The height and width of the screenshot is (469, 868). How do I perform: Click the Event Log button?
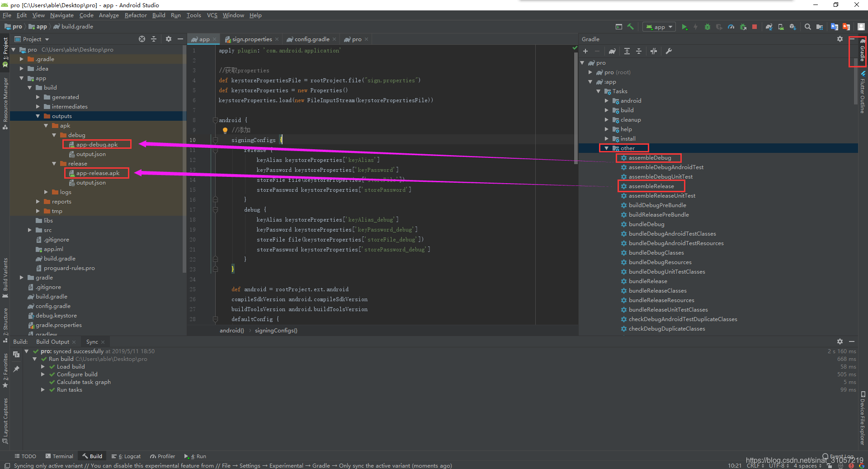pyautogui.click(x=838, y=456)
